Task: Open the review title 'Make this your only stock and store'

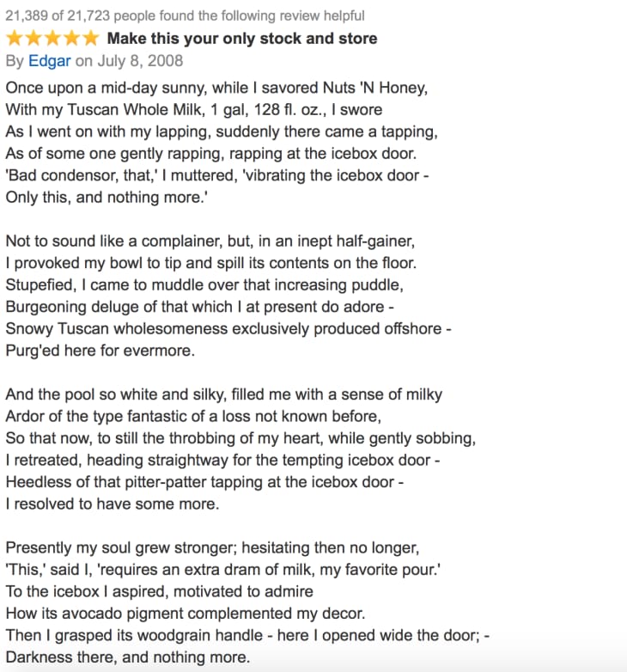Action: [241, 39]
